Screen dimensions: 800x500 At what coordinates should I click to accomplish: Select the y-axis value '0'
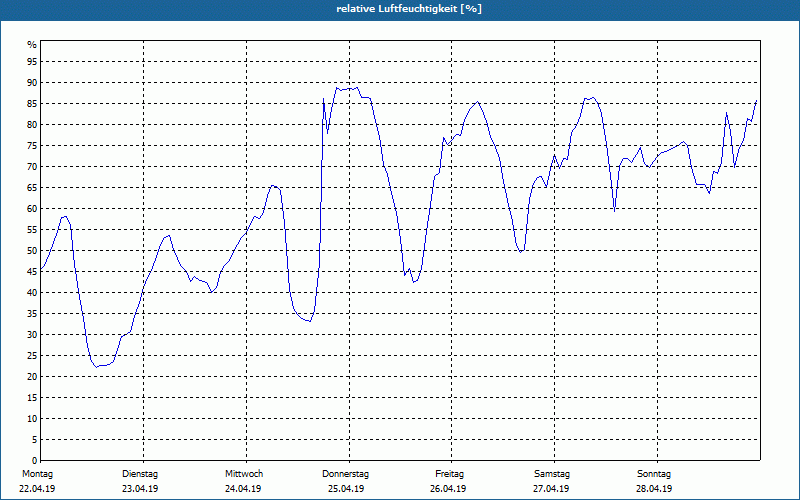pos(34,460)
